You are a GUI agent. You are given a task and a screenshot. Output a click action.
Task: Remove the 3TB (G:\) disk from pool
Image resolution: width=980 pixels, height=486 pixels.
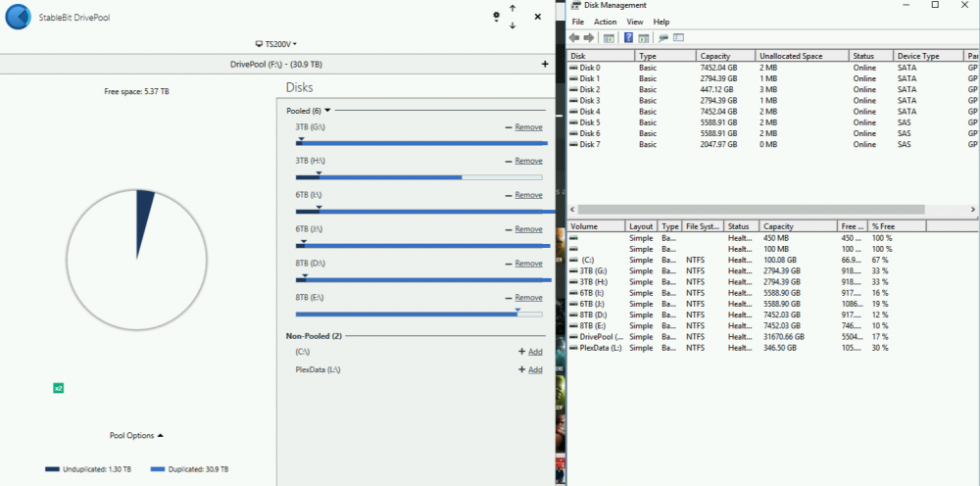pos(529,127)
